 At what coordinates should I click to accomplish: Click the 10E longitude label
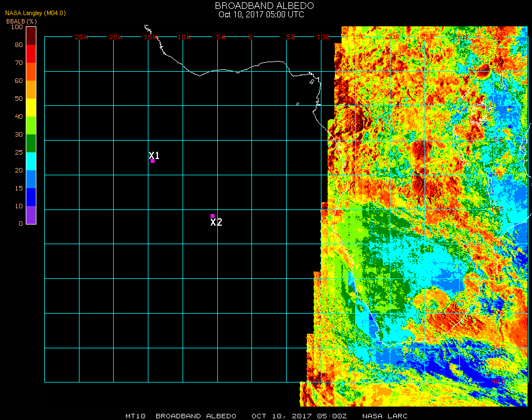[323, 37]
